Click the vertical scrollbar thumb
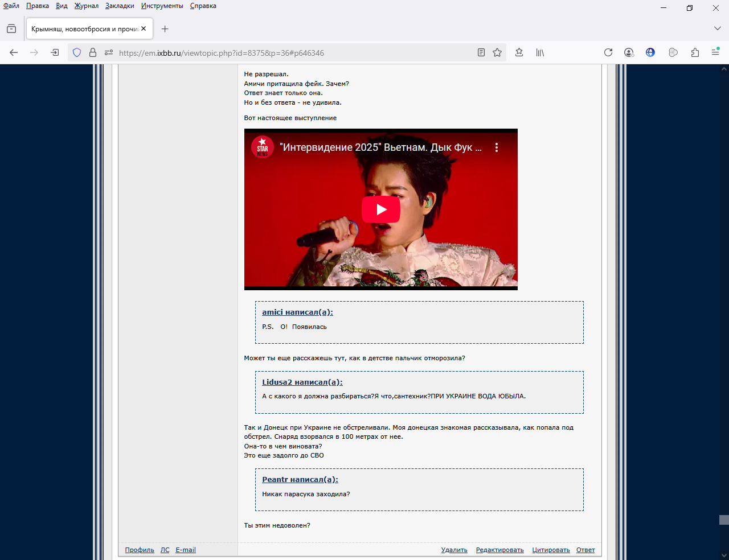This screenshot has height=560, width=729. click(x=724, y=520)
